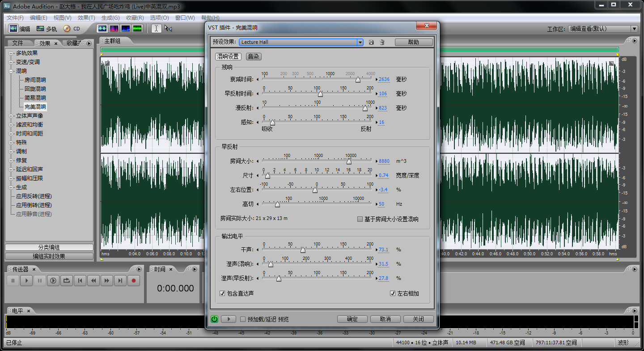Click the 编组实时效果 button
This screenshot has width=644, height=351.
(x=49, y=256)
